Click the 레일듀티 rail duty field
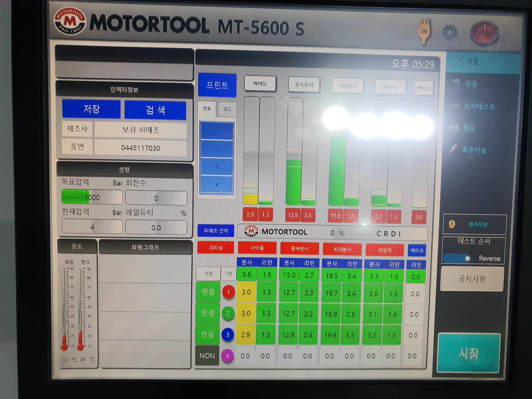 coord(156,227)
